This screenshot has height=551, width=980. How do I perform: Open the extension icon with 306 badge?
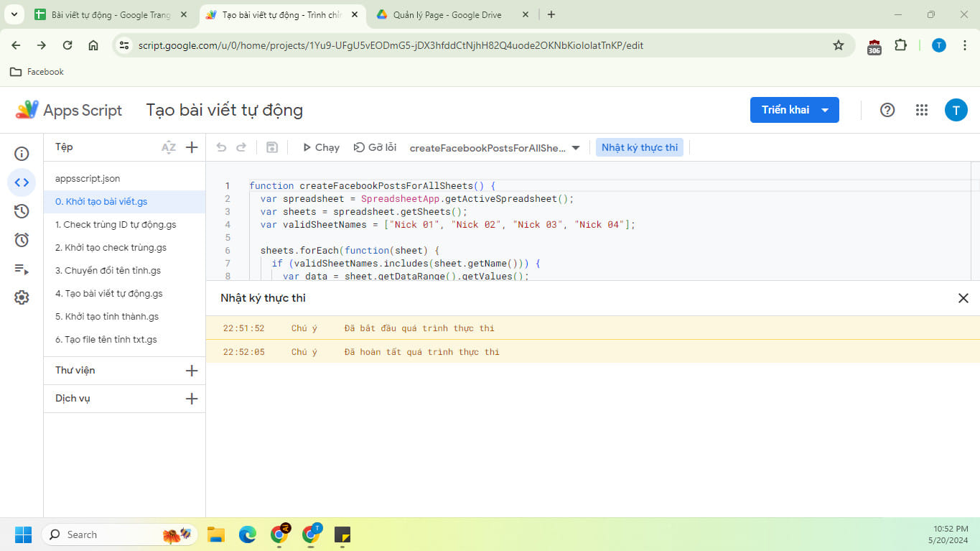874,47
